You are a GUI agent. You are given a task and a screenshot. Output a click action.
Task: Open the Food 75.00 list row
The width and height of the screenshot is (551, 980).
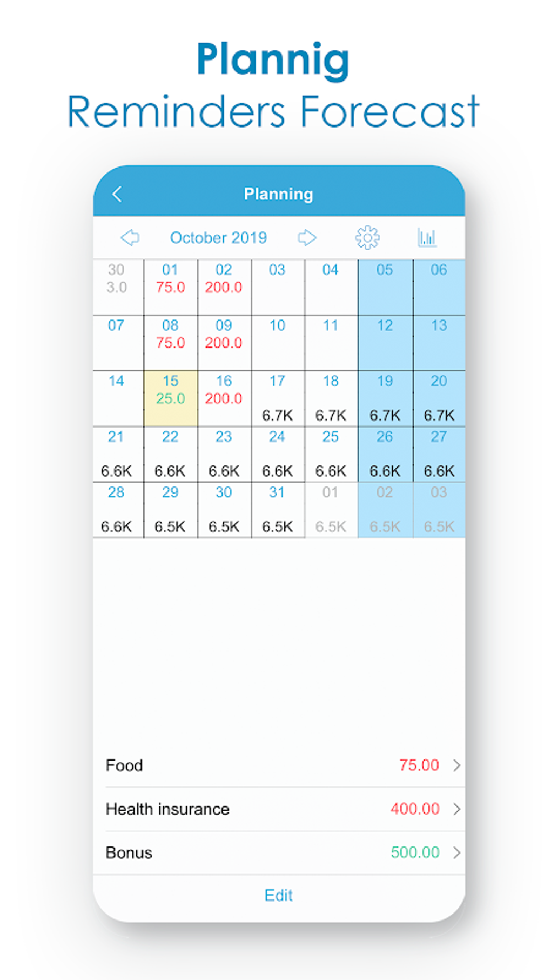[x=270, y=765]
